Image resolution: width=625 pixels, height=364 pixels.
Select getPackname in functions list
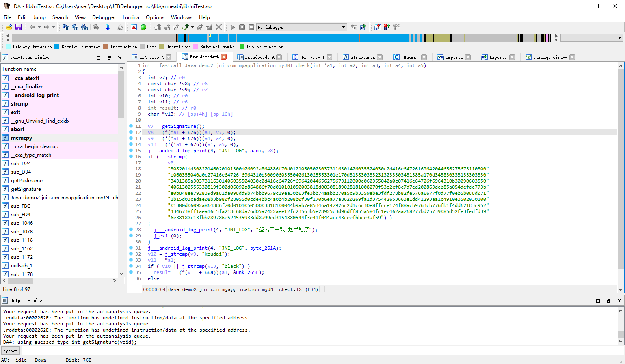point(26,181)
